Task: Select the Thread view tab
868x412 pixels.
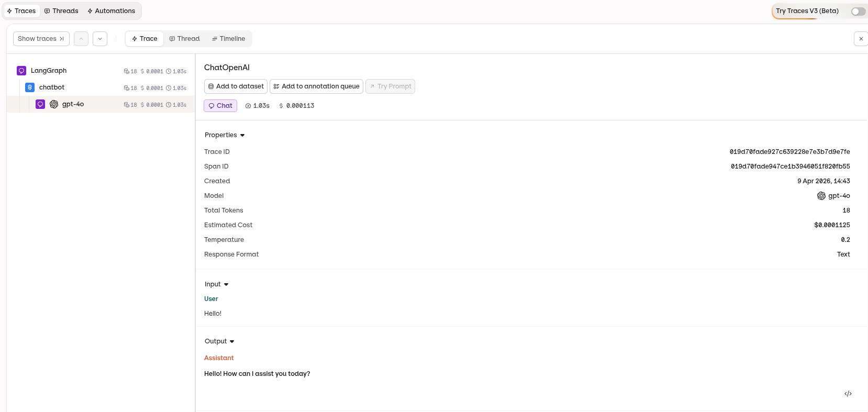Action: click(184, 39)
